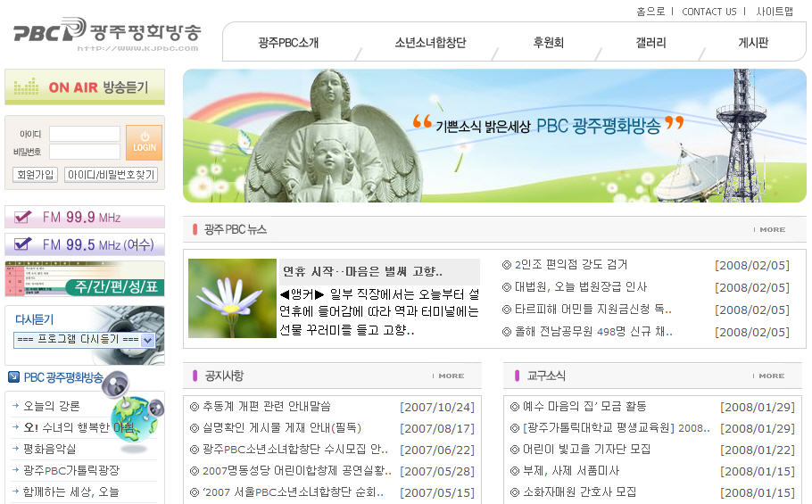This screenshot has width=812, height=504.
Task: Open 갤러리 menu
Action: coord(651,43)
